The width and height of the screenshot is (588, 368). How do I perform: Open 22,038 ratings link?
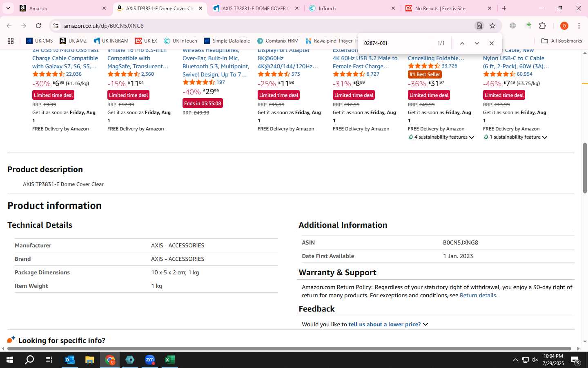[74, 74]
